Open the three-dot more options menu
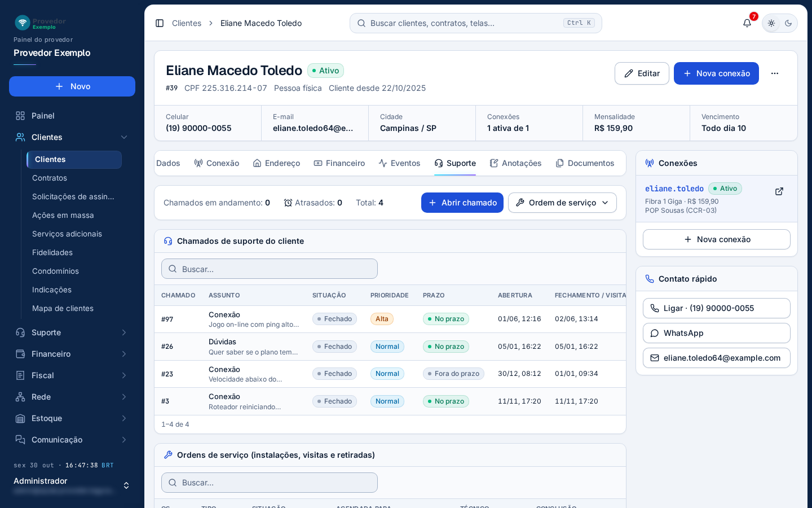Viewport: 812px width, 508px height. (x=775, y=73)
